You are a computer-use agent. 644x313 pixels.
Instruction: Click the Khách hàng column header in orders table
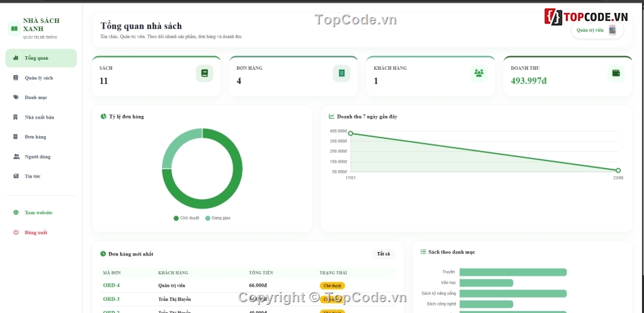point(173,273)
